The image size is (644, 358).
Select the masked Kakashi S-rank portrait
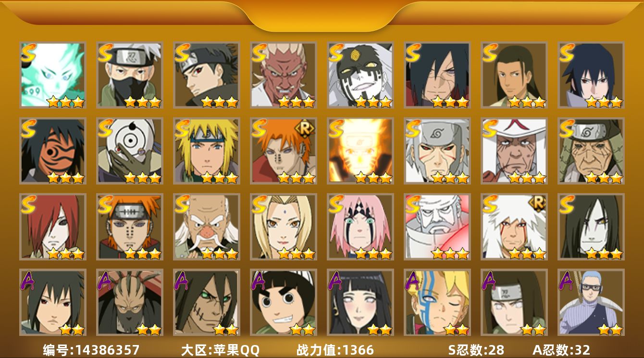click(x=130, y=74)
